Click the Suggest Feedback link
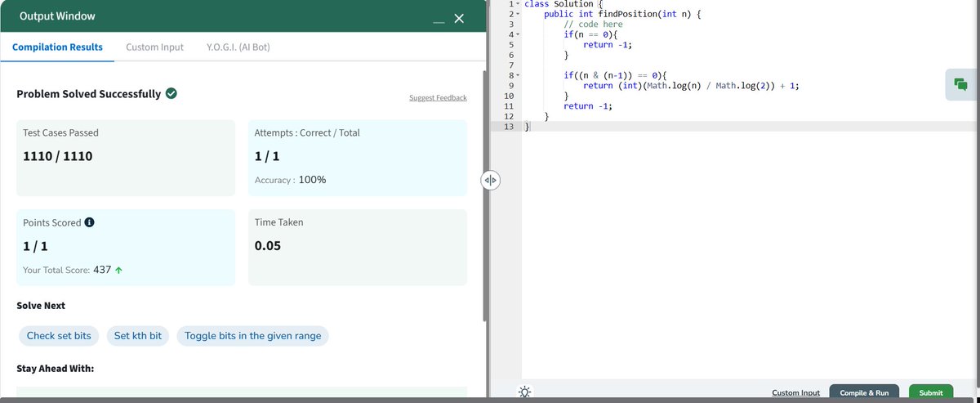 pyautogui.click(x=438, y=98)
